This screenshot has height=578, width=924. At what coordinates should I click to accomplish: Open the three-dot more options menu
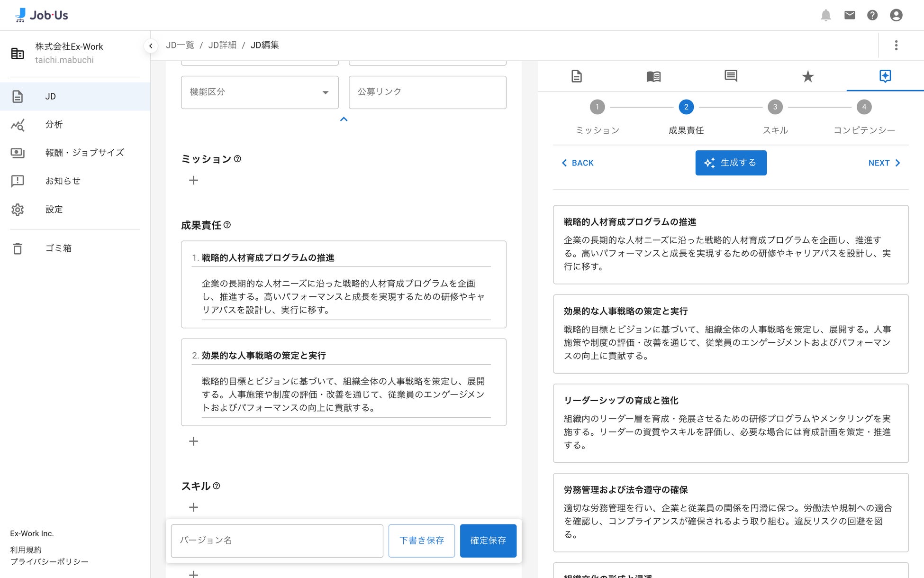(x=896, y=46)
